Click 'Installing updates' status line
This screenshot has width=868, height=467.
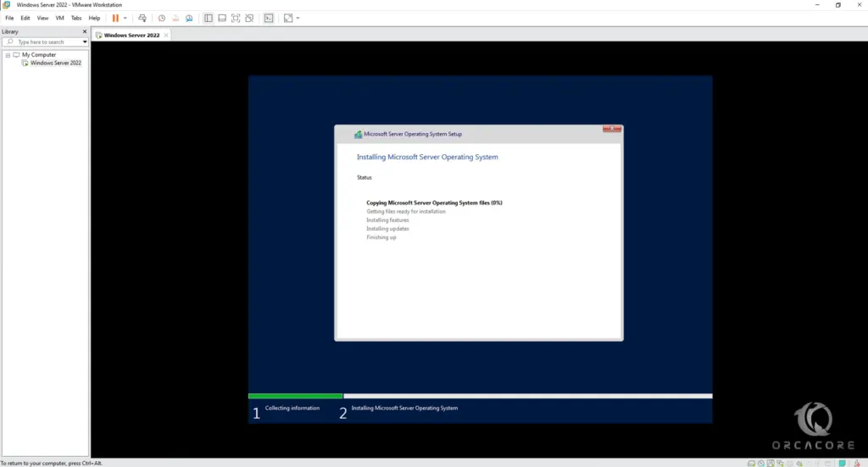[x=387, y=229]
